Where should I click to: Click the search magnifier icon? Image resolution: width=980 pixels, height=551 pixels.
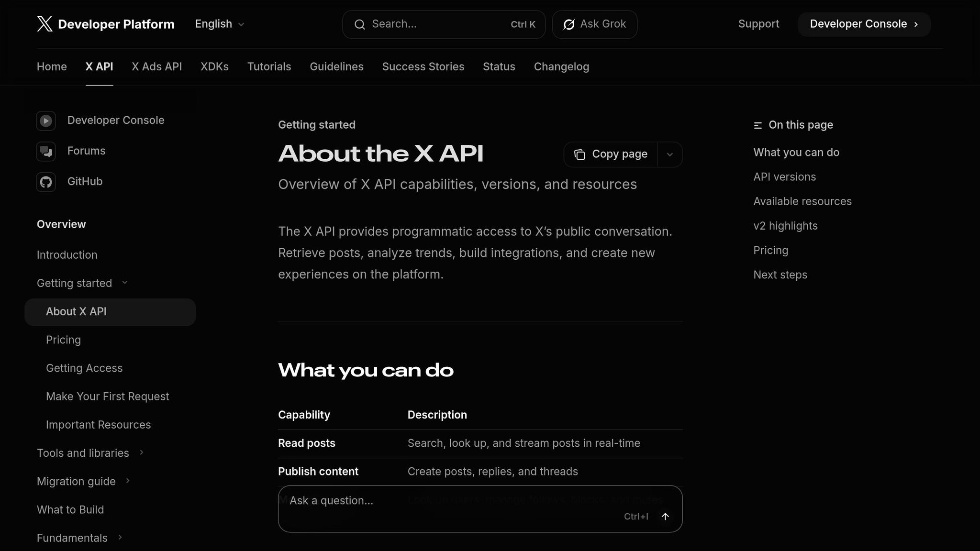pos(360,24)
